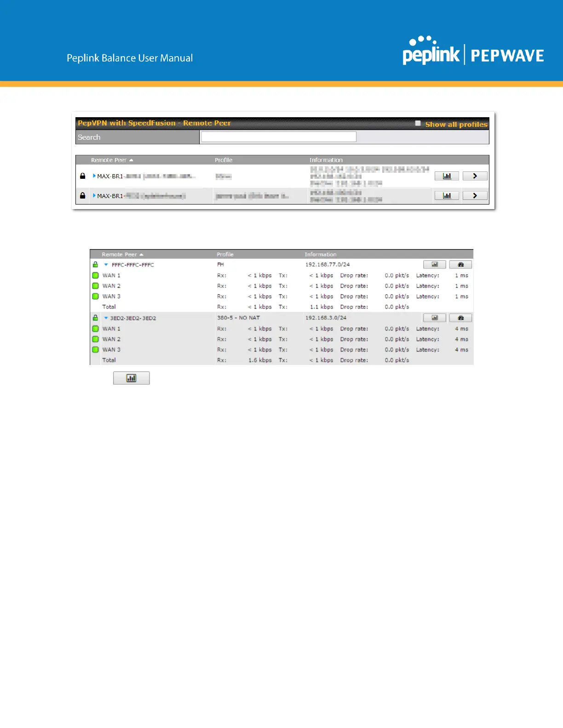Collapse the 3ED2-3ED2-3ED2 peer
Viewport: 563px width, 728px height.
106,318
